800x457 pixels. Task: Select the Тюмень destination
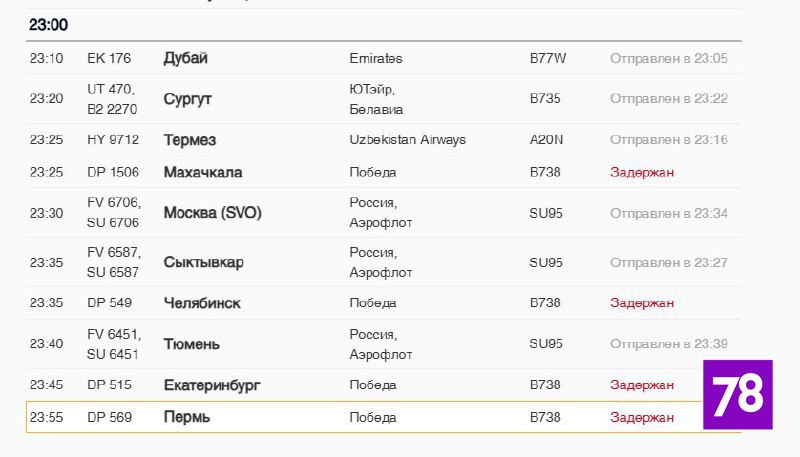coord(192,344)
